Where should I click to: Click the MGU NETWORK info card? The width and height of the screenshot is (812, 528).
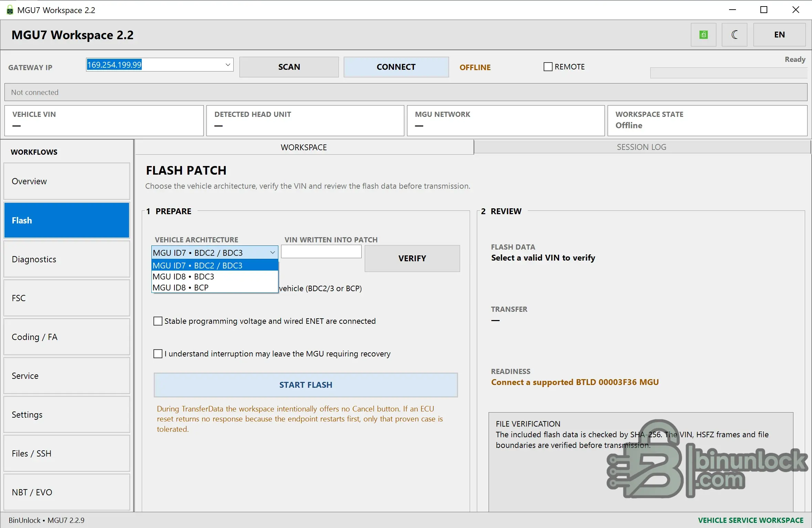[506, 121]
